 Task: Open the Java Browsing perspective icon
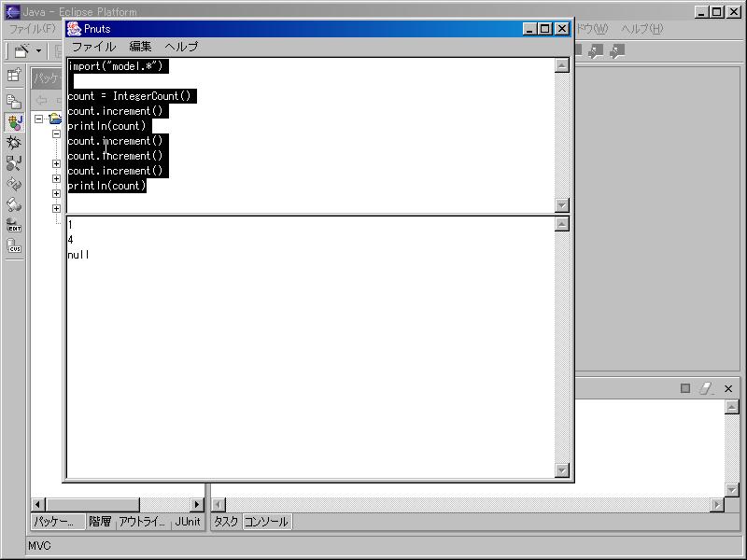pyautogui.click(x=14, y=163)
